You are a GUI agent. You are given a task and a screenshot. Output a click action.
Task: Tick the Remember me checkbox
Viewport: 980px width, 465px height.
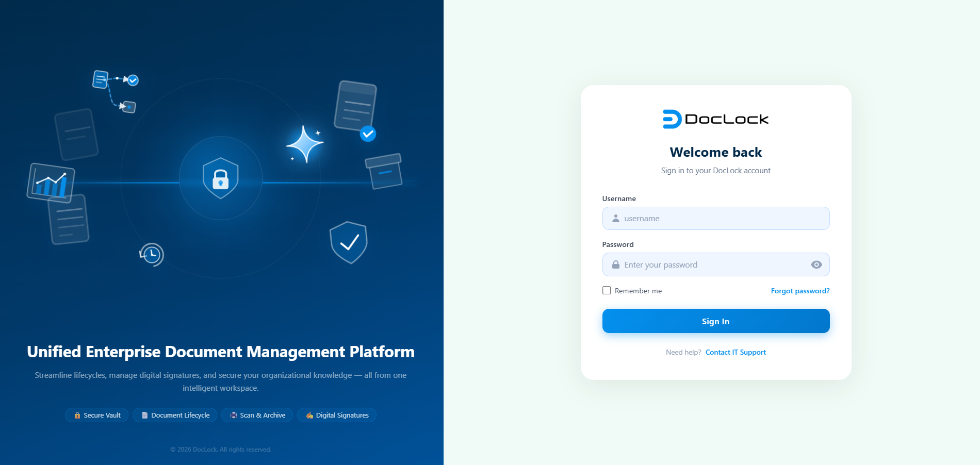607,290
